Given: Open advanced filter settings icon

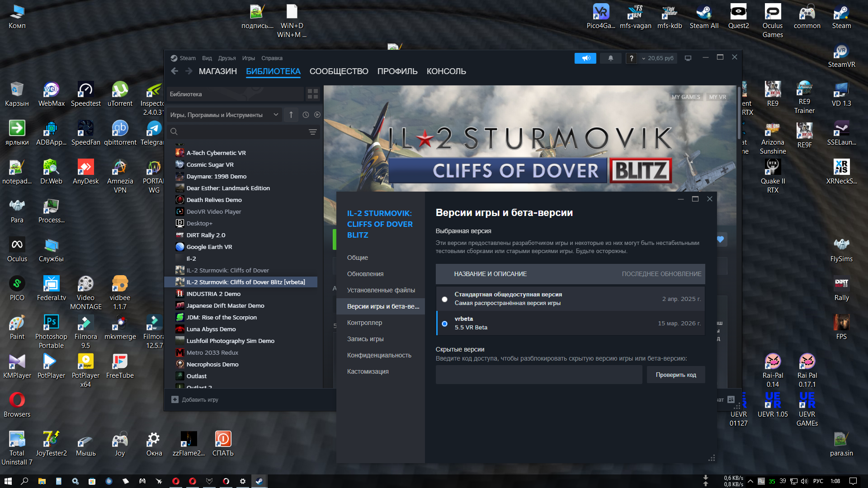Looking at the screenshot, I should click(312, 132).
